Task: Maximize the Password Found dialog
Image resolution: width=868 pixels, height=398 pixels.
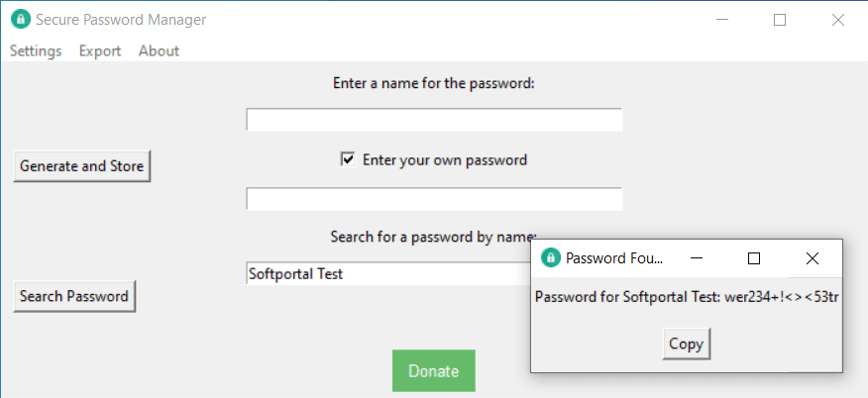Action: (x=754, y=258)
